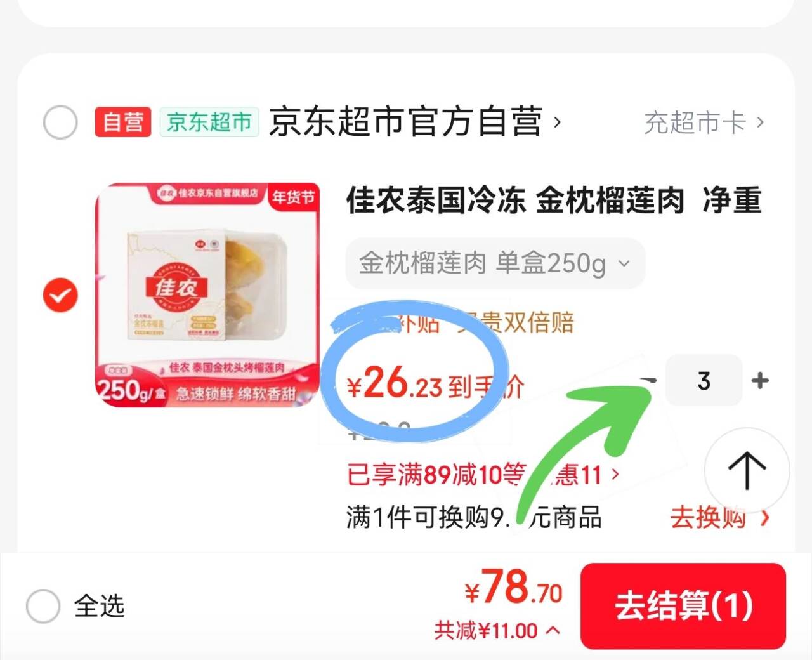Uncheck the selected durian product checkbox
This screenshot has width=812, height=660.
click(60, 296)
